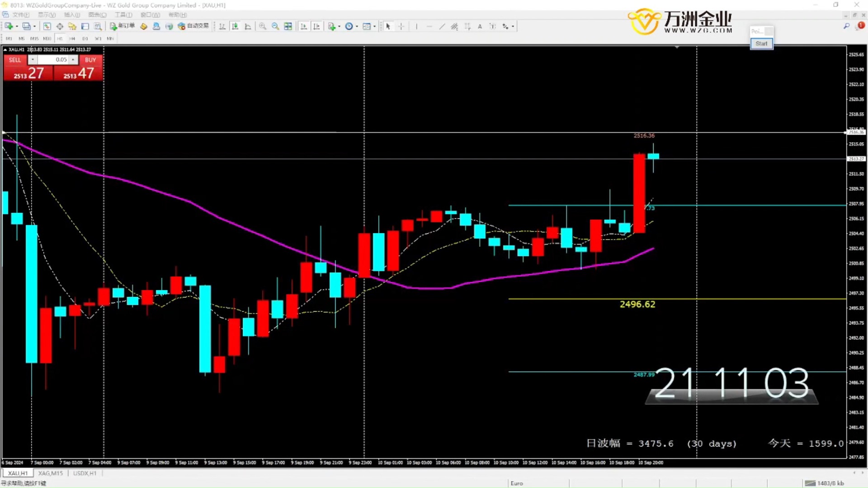Screen dimensions: 868x488
Task: Select the trendline drawing tool
Action: pyautogui.click(x=442, y=26)
